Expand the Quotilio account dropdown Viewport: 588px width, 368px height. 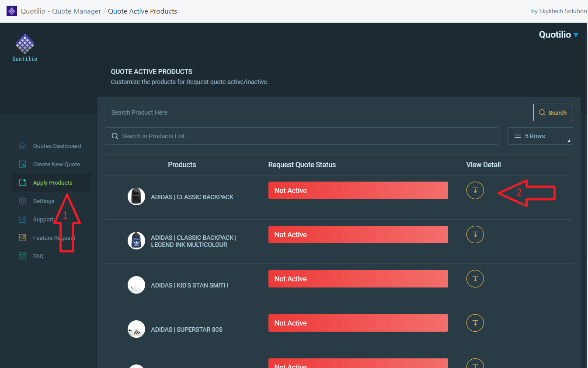click(x=558, y=35)
